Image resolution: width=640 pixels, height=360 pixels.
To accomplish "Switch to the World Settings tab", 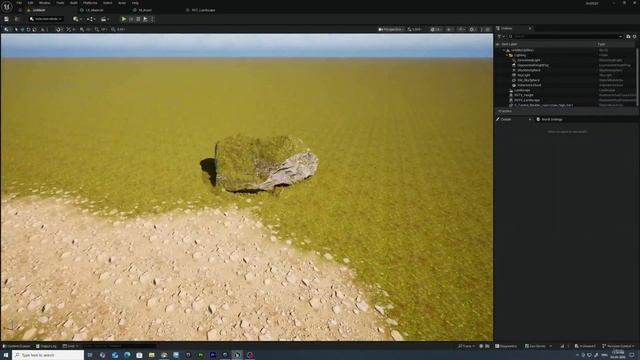I will tap(549, 119).
